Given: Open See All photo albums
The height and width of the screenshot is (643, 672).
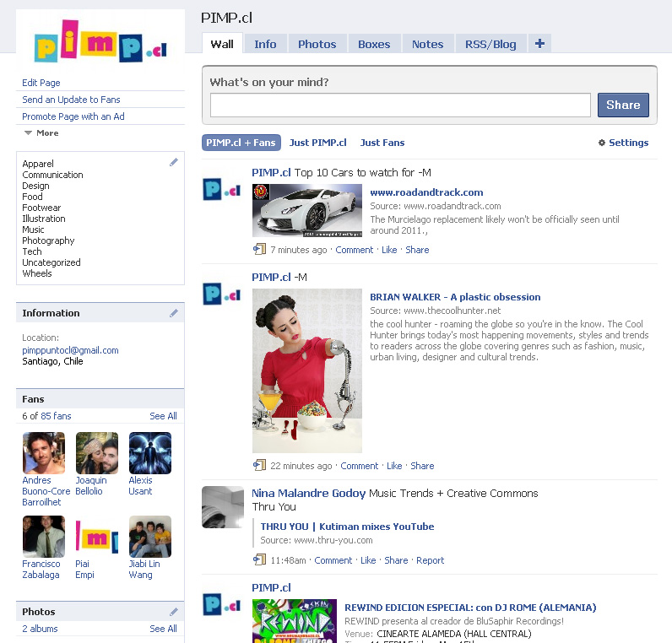Looking at the screenshot, I should click(163, 629).
